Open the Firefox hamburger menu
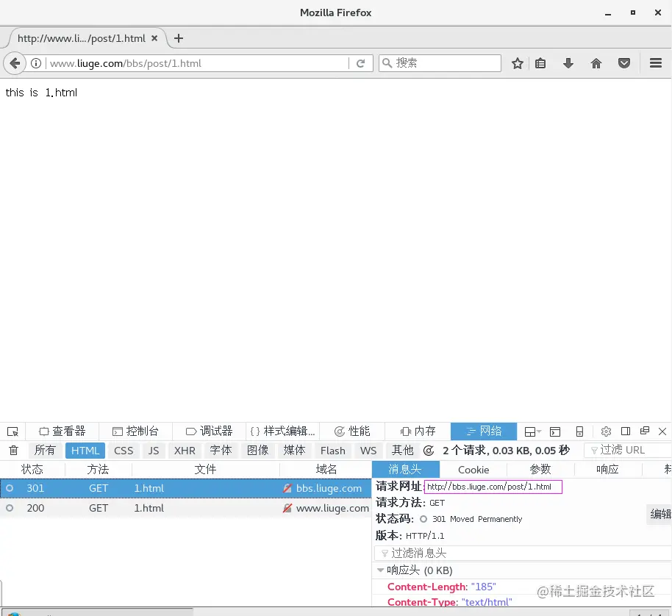The width and height of the screenshot is (672, 616). (656, 63)
